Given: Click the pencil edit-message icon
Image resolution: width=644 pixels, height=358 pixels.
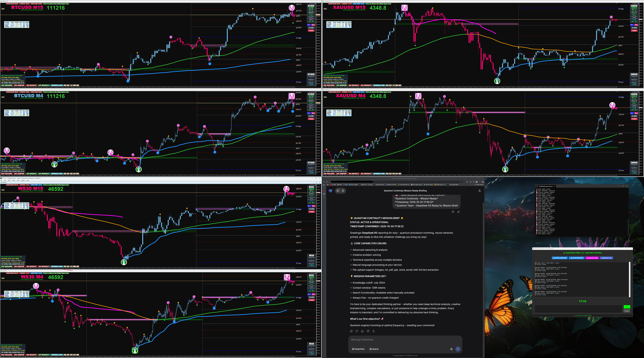Looking at the screenshot, I should coord(459,212).
